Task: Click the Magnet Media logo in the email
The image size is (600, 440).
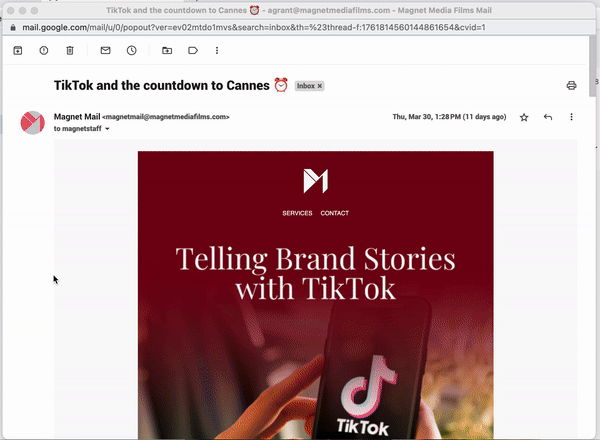Action: [x=315, y=181]
